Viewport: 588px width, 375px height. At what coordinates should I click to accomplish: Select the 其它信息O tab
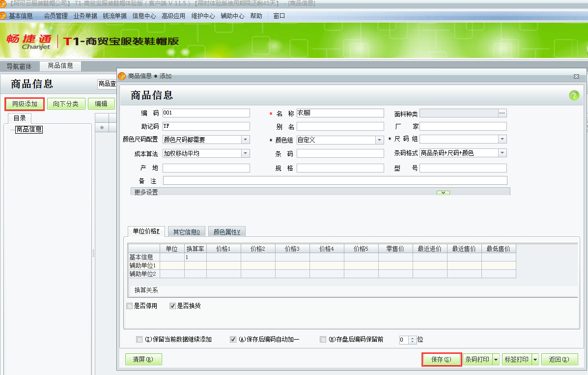[186, 232]
